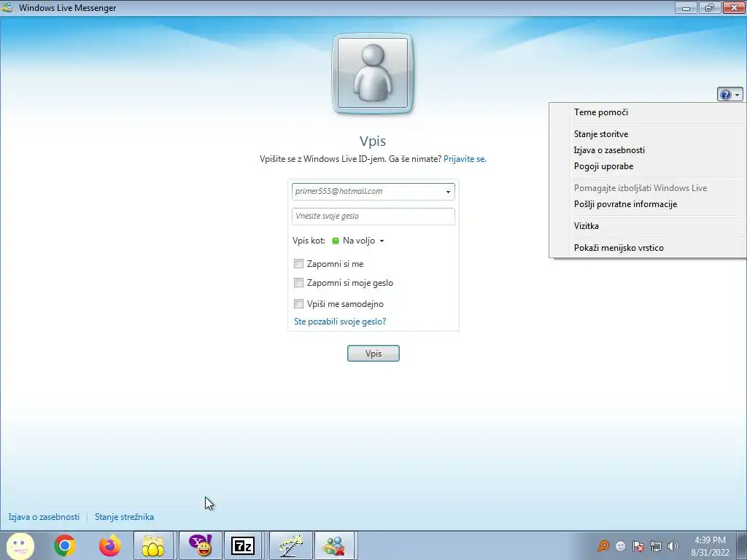Restore down the Messenger window
747x560 pixels.
pos(710,7)
